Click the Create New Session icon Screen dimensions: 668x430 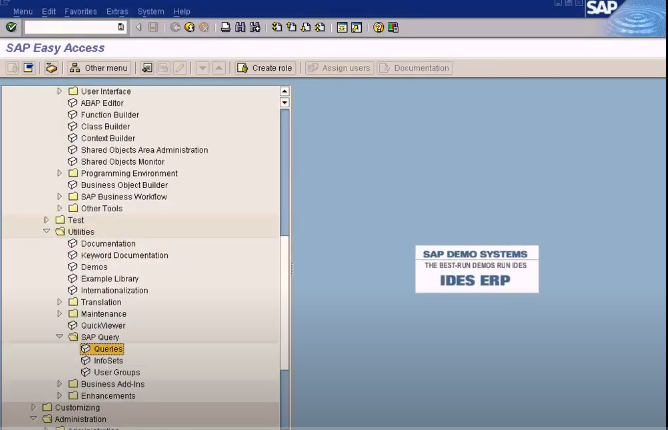pyautogui.click(x=342, y=27)
